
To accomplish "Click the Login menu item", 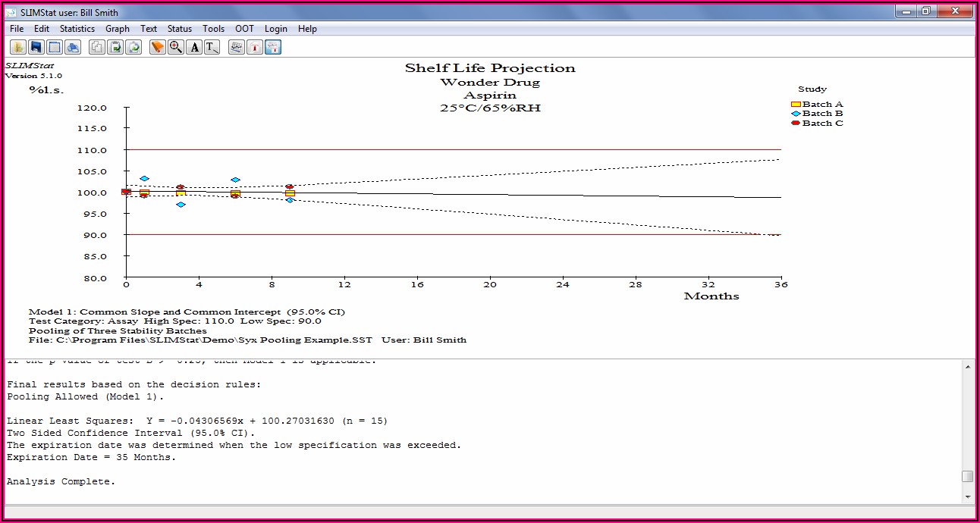I will click(276, 29).
